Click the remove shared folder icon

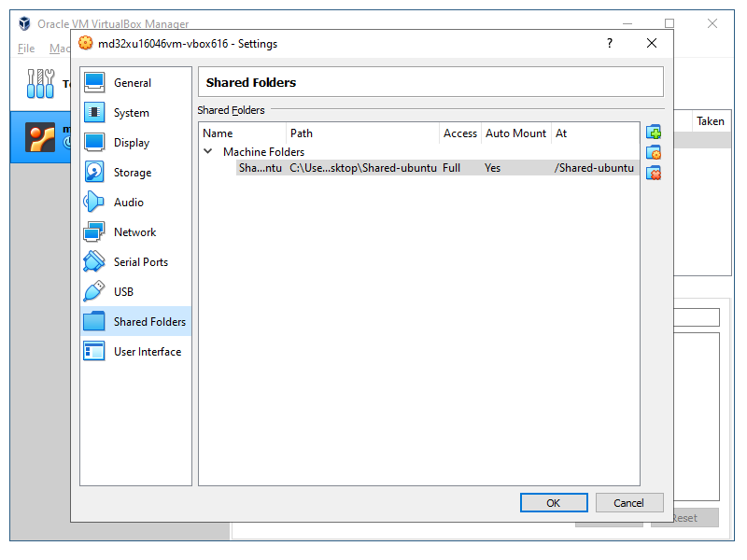[x=654, y=173]
